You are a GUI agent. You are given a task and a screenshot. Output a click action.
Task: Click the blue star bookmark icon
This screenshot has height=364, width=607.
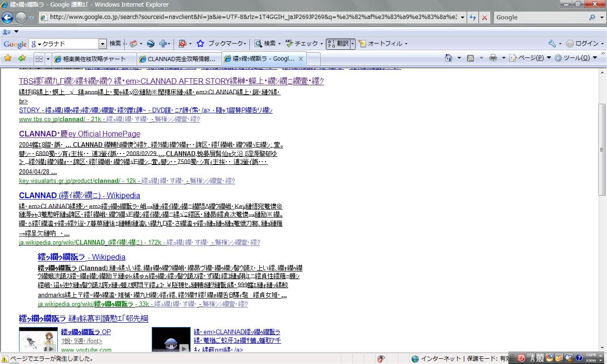tap(200, 44)
